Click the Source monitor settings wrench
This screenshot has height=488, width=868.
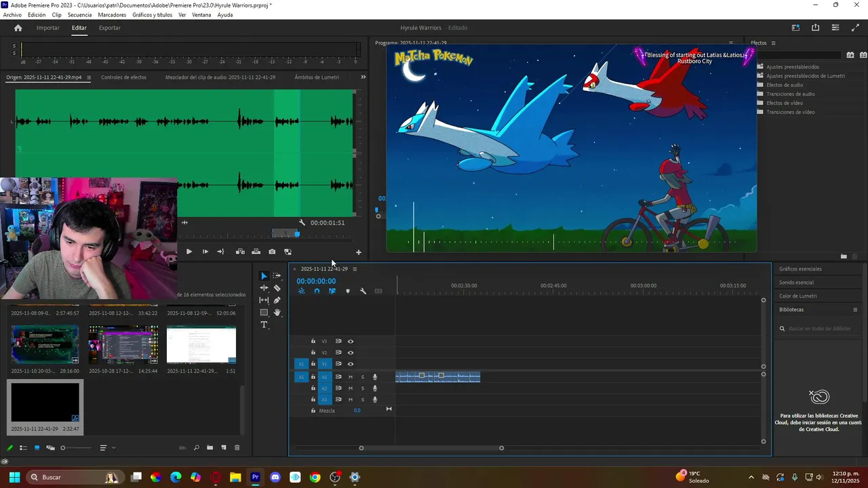[x=302, y=222]
